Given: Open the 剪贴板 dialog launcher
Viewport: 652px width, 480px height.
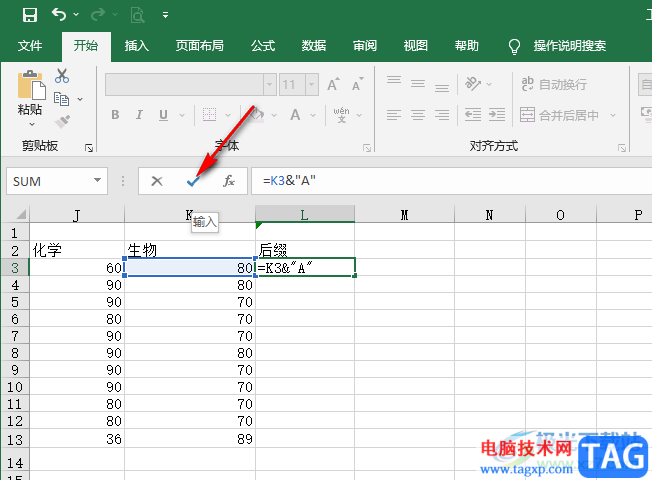Looking at the screenshot, I should 89,148.
